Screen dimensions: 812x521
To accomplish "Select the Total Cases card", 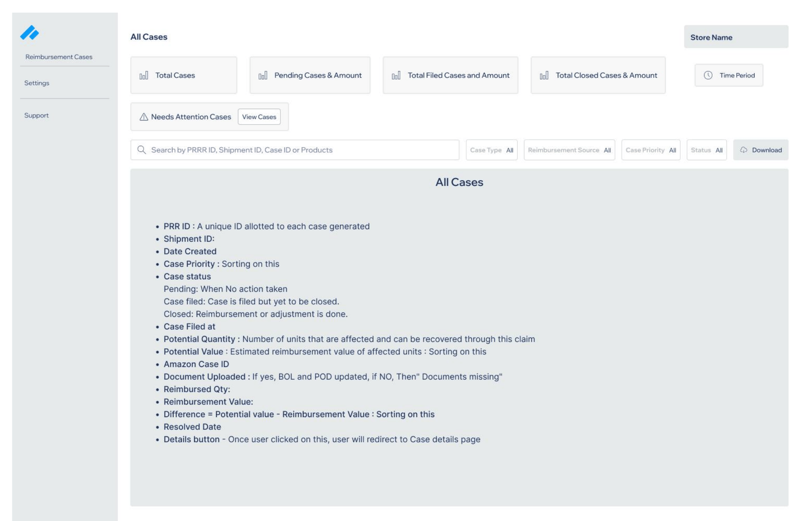I will click(184, 75).
